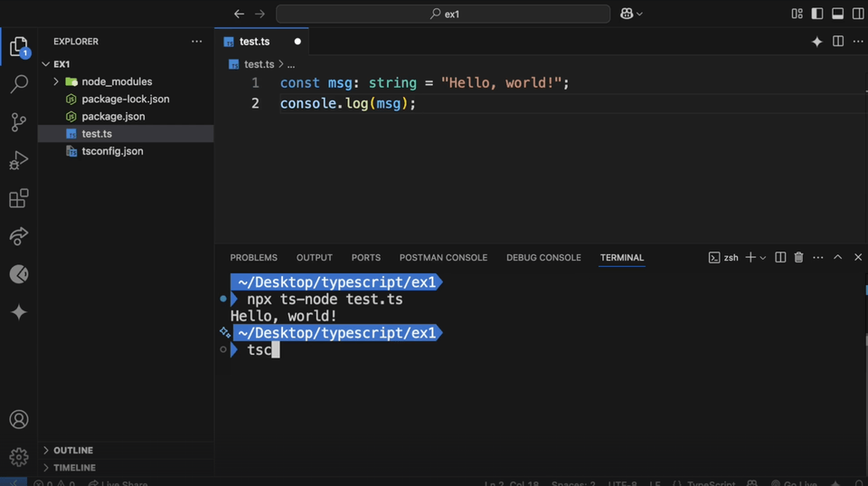Viewport: 868px width, 486px height.
Task: Open the Accounts menu
Action: (19, 420)
